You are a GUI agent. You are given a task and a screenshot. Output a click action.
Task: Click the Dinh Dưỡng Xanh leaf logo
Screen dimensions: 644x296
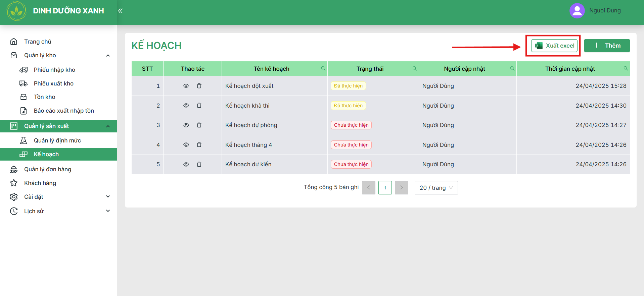click(x=16, y=11)
